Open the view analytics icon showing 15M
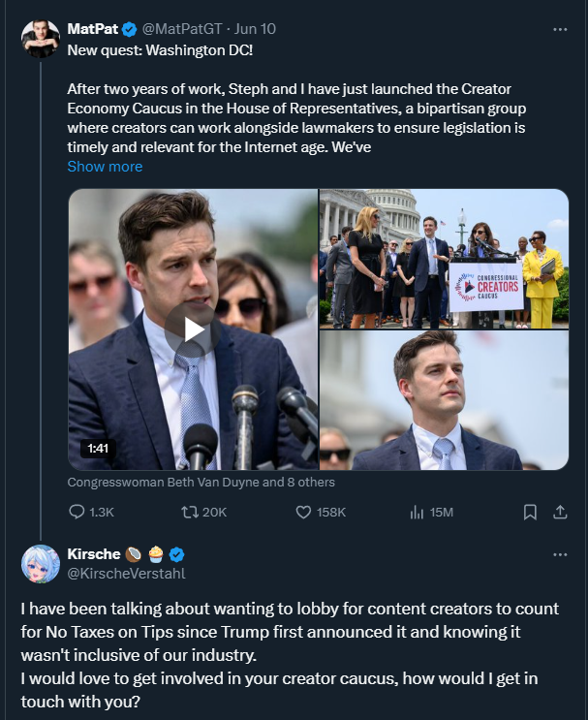 [418, 512]
